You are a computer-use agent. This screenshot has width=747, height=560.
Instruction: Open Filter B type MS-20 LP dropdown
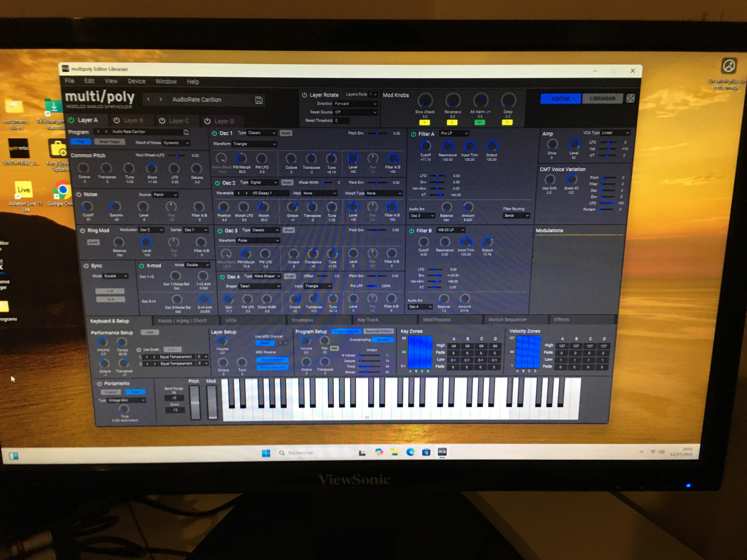pyautogui.click(x=451, y=230)
